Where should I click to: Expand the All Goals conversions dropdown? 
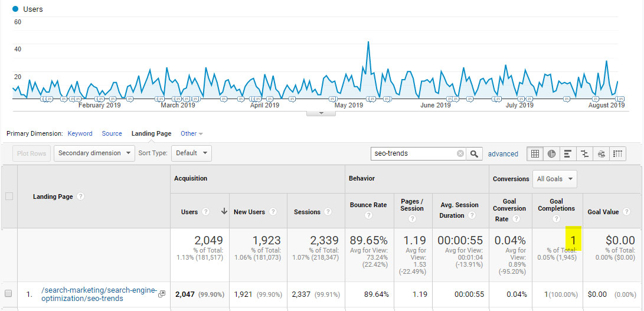554,179
